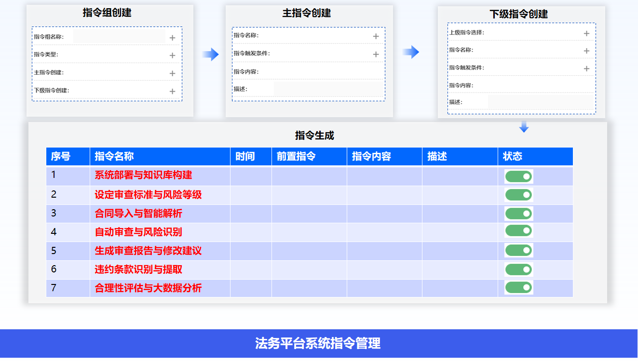
Task: Disable status switch for 合同导入与智能解析
Action: pyautogui.click(x=518, y=214)
